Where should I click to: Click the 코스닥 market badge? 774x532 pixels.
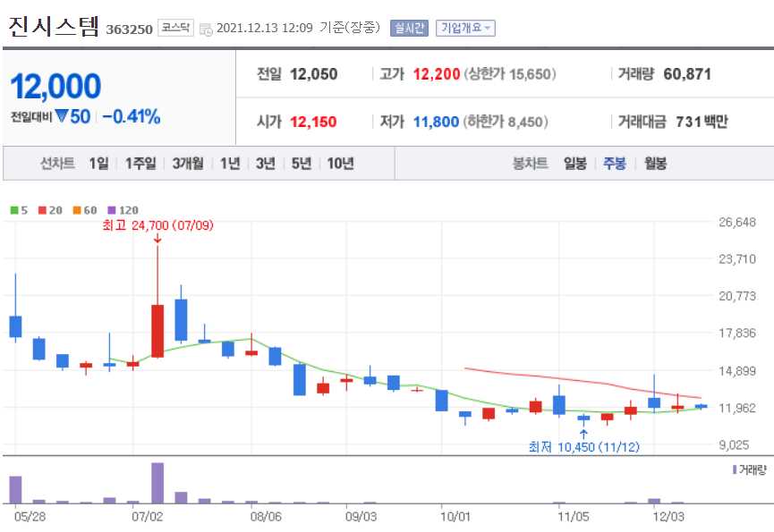pyautogui.click(x=177, y=29)
